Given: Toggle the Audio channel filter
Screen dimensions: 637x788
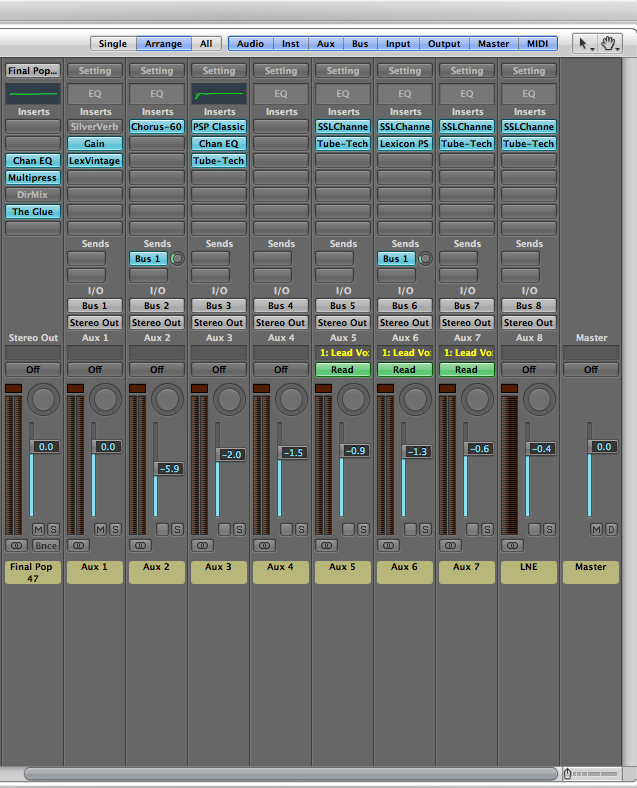Looking at the screenshot, I should pos(251,44).
